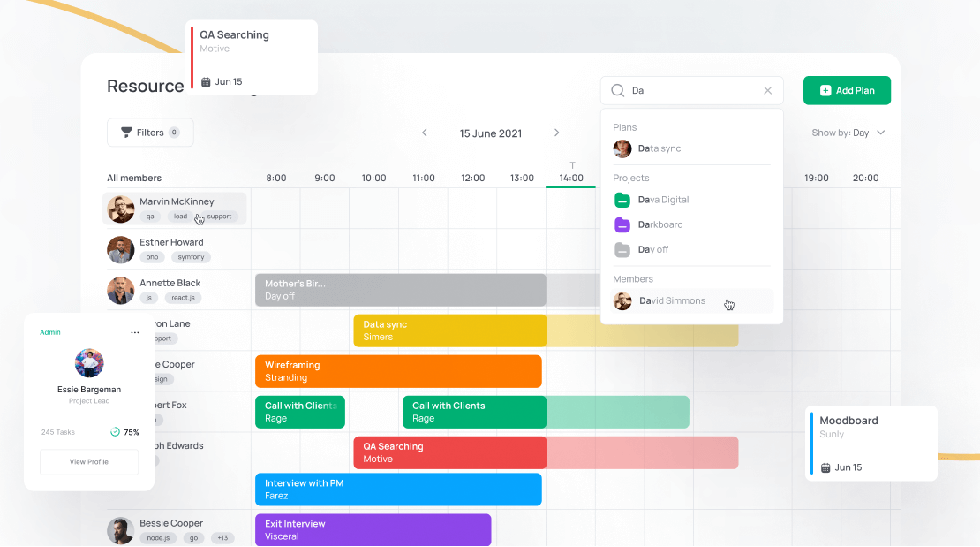Click the 'react.js' tag on Annette Black
This screenshot has height=547, width=980.
(x=183, y=298)
